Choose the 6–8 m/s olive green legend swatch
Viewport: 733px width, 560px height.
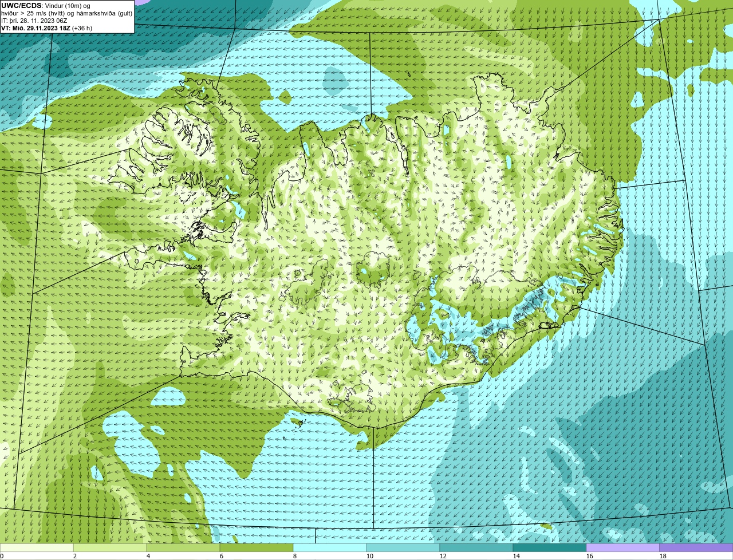257,548
